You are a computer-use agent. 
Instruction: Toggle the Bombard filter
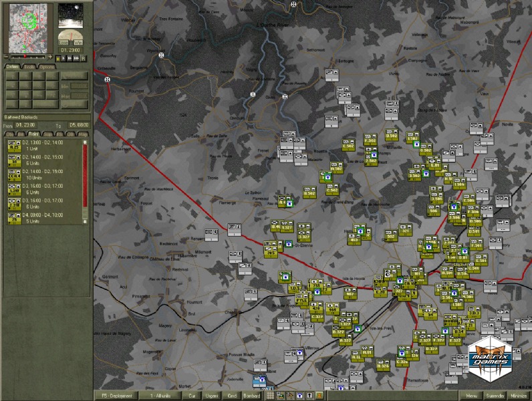click(251, 396)
